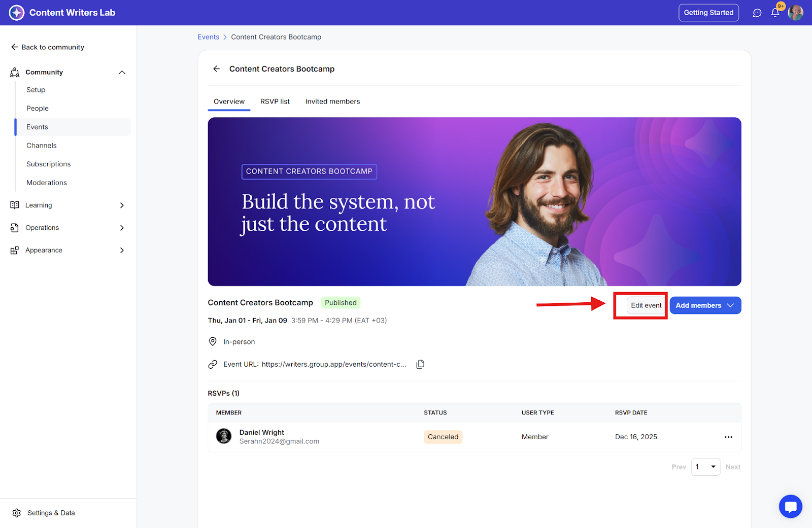Viewport: 812px width, 528px height.
Task: Click the link icon beside Event URL
Action: [x=213, y=364]
